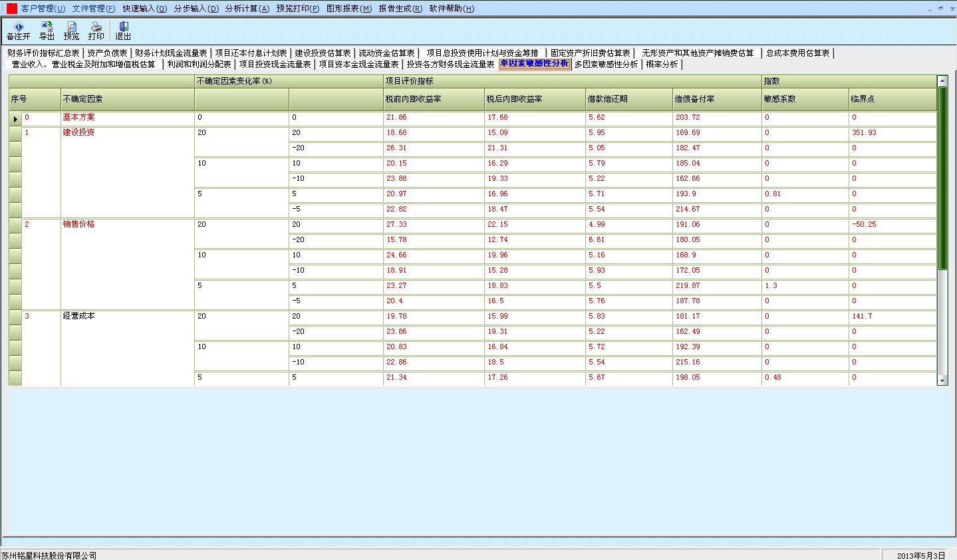Click the 27.33 pre-tax IRR cell
The image size is (957, 560).
tap(434, 225)
